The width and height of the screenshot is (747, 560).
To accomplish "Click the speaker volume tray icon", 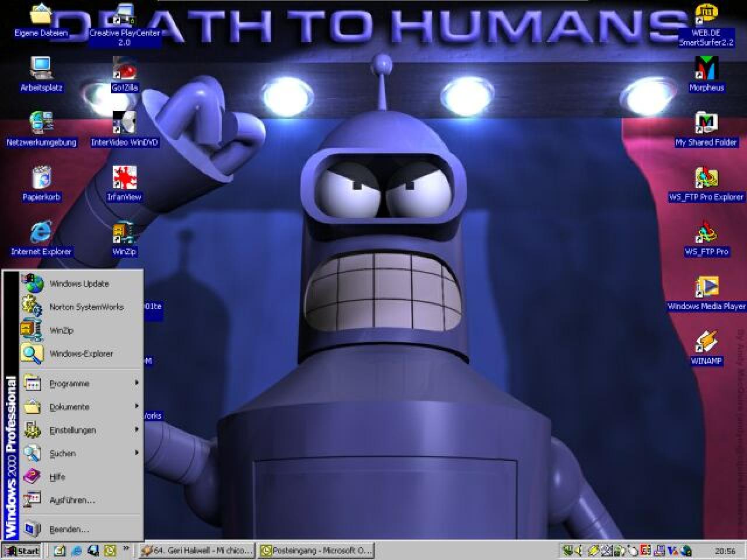I will [578, 550].
